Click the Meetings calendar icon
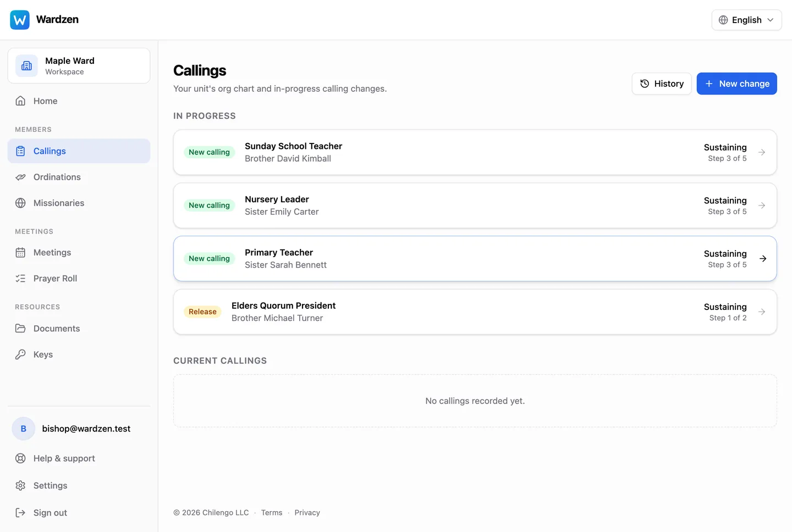 [x=20, y=253]
